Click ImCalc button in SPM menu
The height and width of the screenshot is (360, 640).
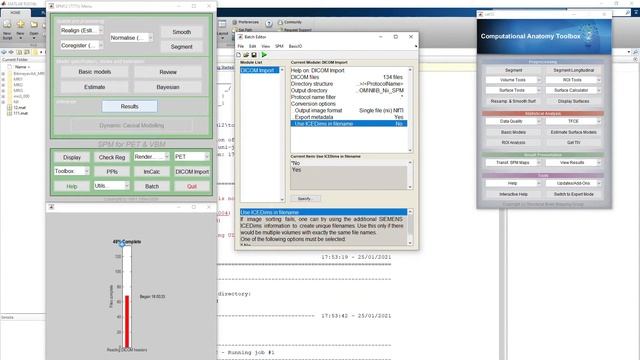pos(151,172)
